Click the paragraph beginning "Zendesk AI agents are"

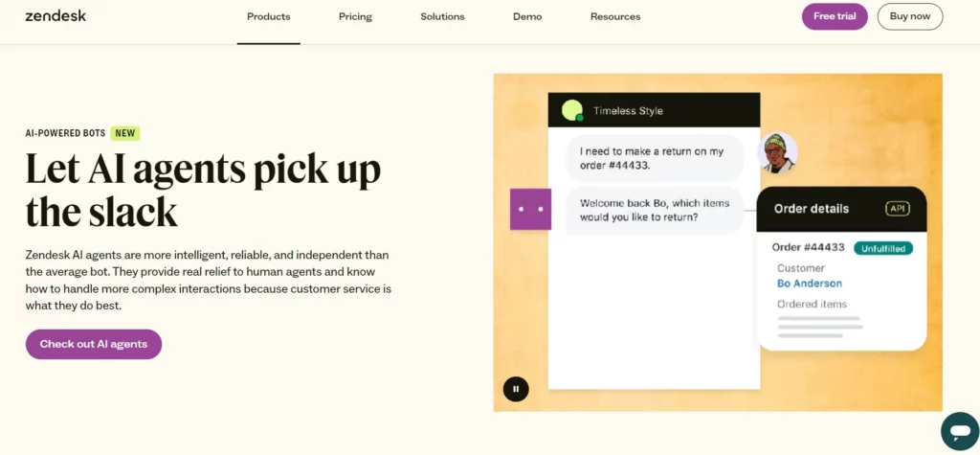pos(208,281)
